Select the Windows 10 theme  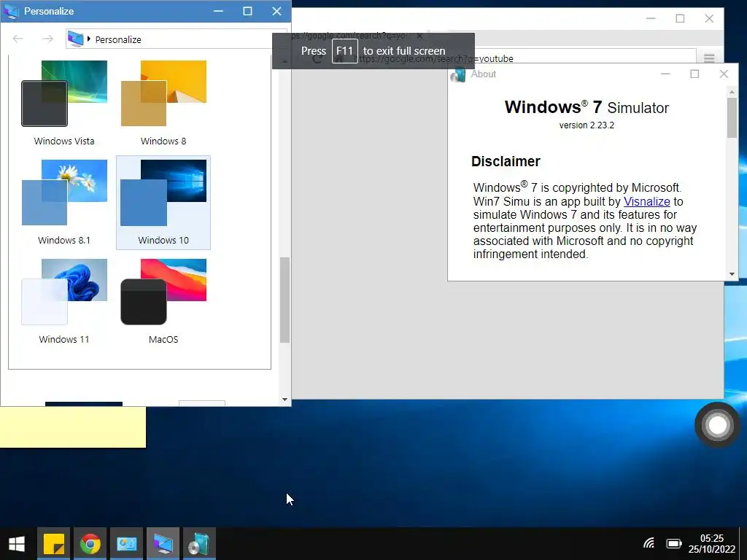pyautogui.click(x=163, y=203)
